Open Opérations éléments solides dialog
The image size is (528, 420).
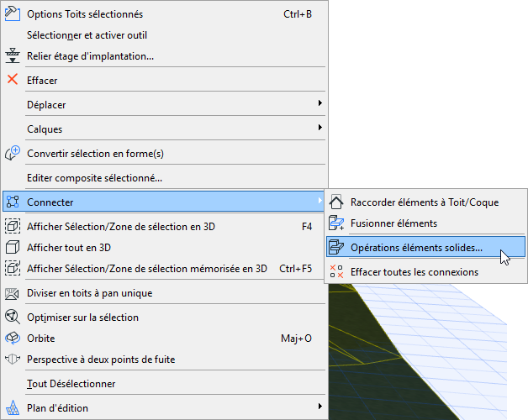425,247
